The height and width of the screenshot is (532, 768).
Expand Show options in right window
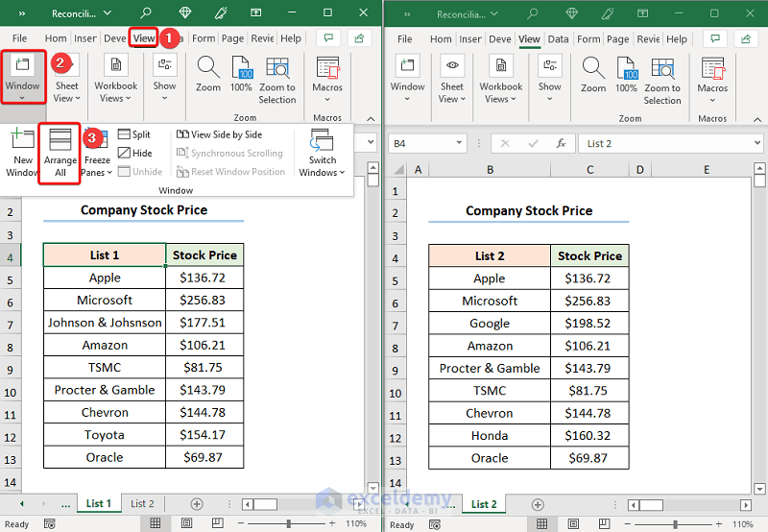(549, 80)
